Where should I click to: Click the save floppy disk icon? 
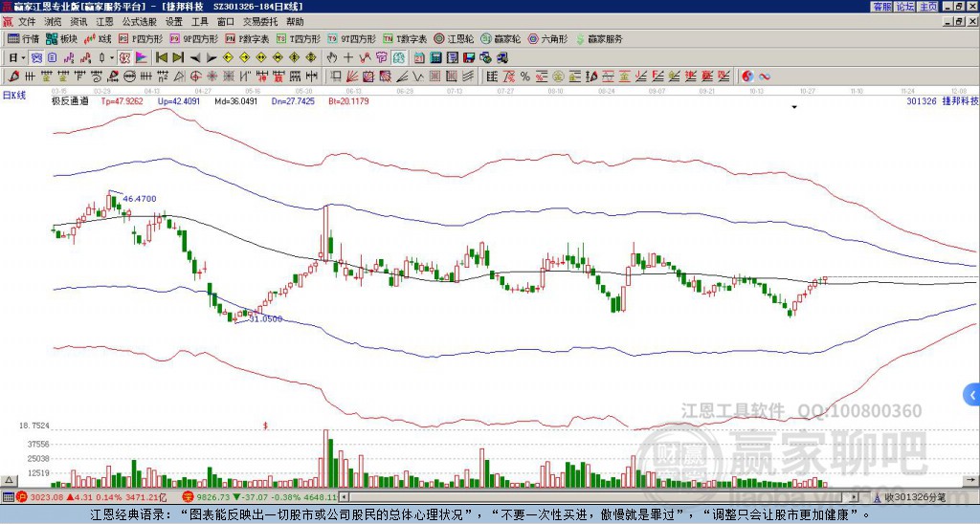(x=469, y=58)
